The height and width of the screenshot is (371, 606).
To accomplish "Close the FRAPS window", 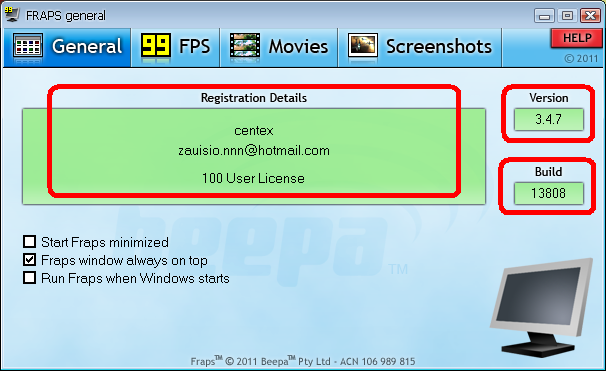I will [x=590, y=16].
